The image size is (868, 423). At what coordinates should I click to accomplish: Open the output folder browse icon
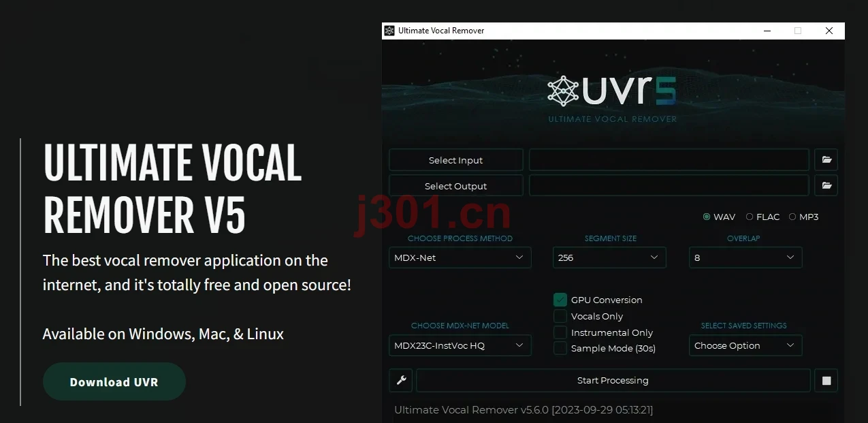(826, 185)
